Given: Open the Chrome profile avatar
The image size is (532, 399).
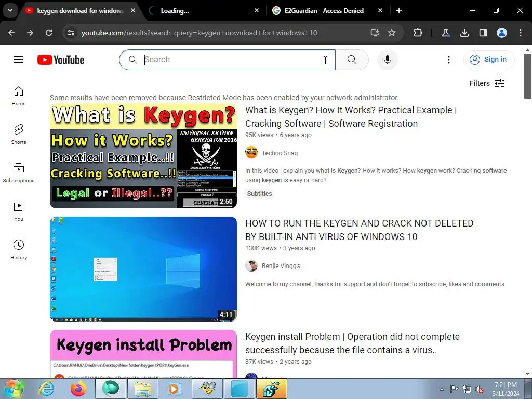Looking at the screenshot, I should (x=502, y=33).
